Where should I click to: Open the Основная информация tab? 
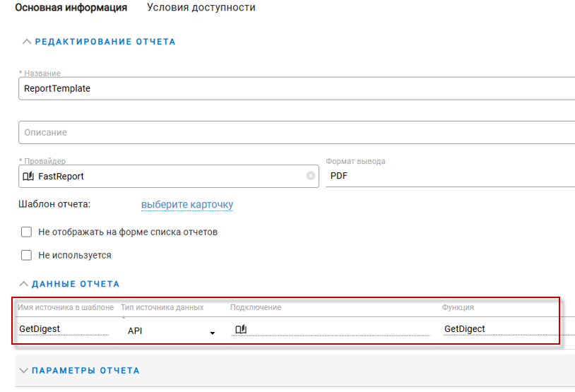click(71, 7)
